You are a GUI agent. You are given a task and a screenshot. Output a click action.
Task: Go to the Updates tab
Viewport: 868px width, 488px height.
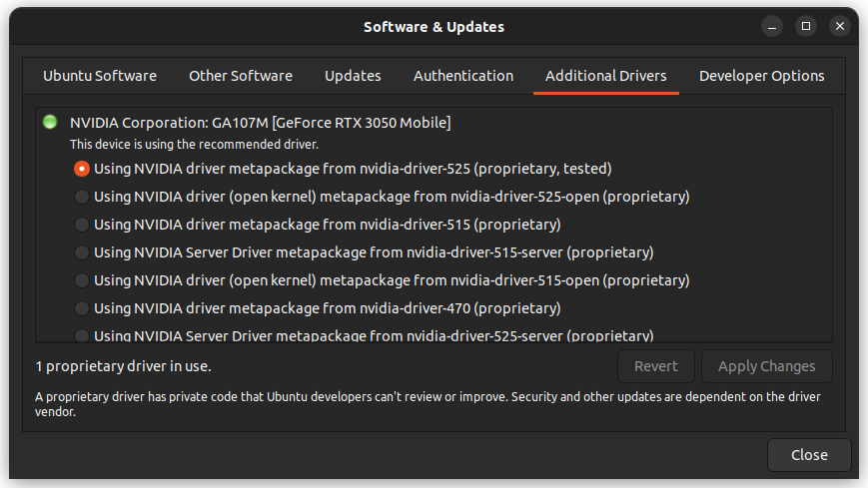coord(353,76)
